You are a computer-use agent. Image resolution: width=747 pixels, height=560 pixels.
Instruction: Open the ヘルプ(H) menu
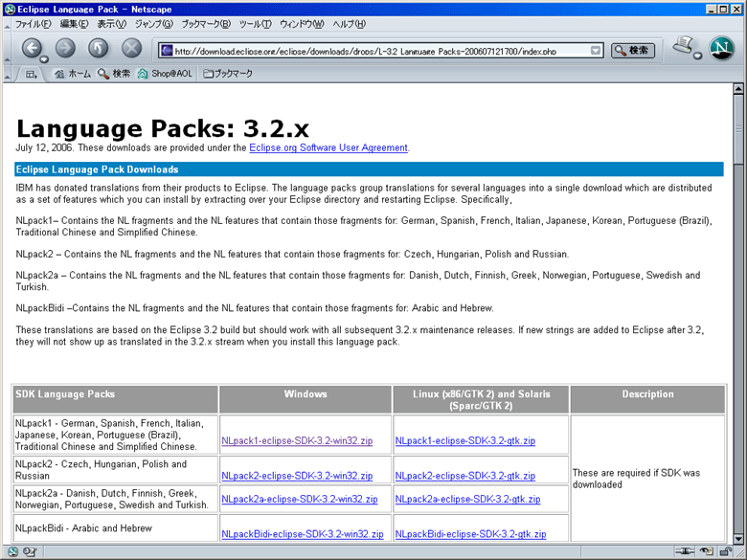click(349, 24)
